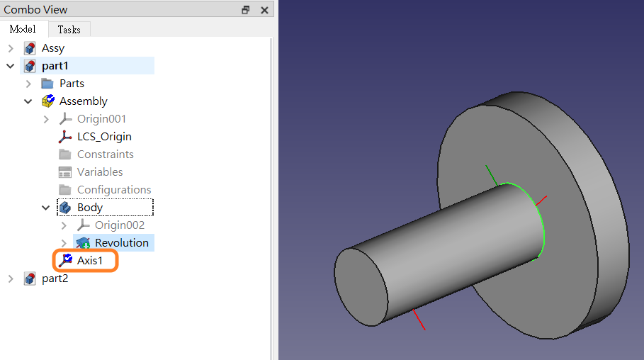Click the Constraints folder icon
The width and height of the screenshot is (644, 360).
pyautogui.click(x=65, y=154)
